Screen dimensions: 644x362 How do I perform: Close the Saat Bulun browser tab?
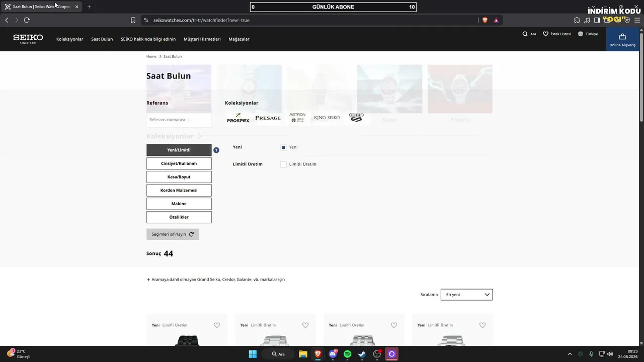point(76,7)
